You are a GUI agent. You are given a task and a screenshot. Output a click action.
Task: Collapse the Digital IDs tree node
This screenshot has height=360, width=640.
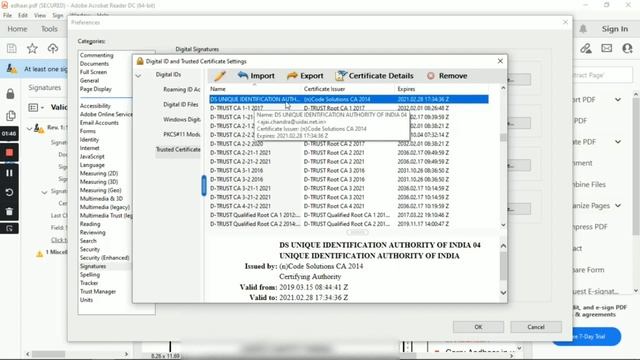(x=138, y=76)
